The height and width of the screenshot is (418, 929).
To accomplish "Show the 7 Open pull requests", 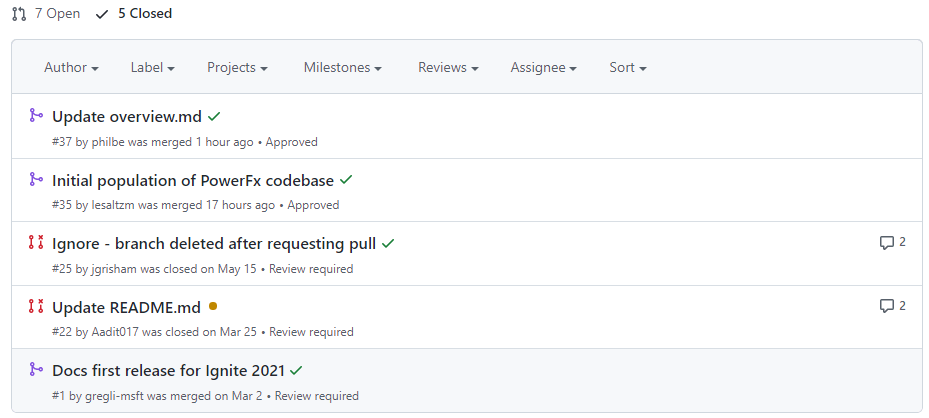I will 46,14.
